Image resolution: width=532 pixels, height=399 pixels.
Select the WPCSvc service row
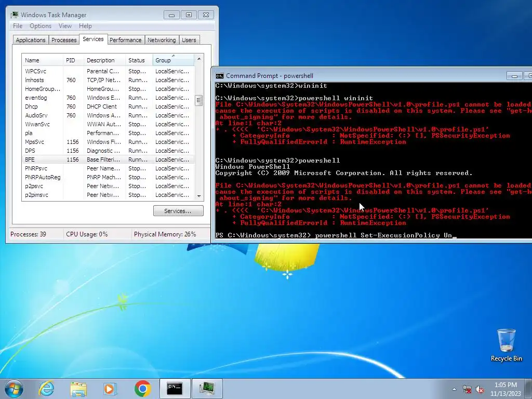point(108,71)
